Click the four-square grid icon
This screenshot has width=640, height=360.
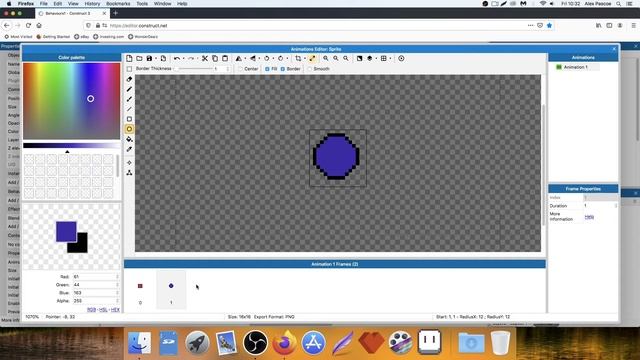pos(384,58)
